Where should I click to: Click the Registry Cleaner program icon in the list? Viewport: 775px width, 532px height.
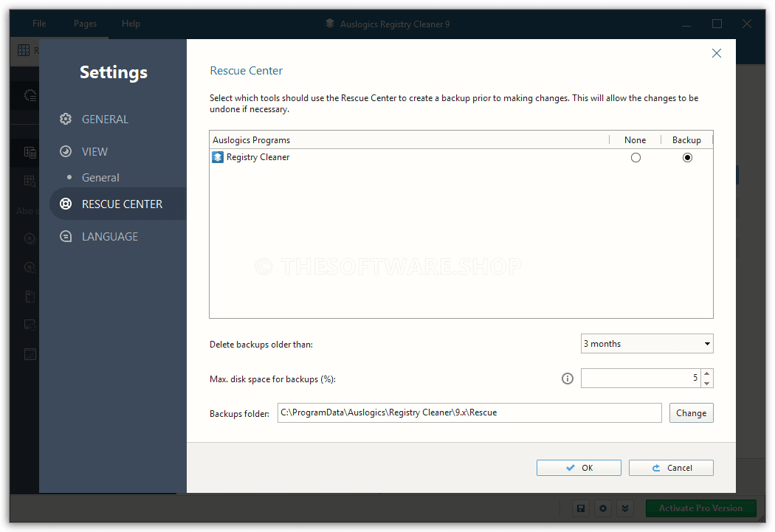pos(218,157)
